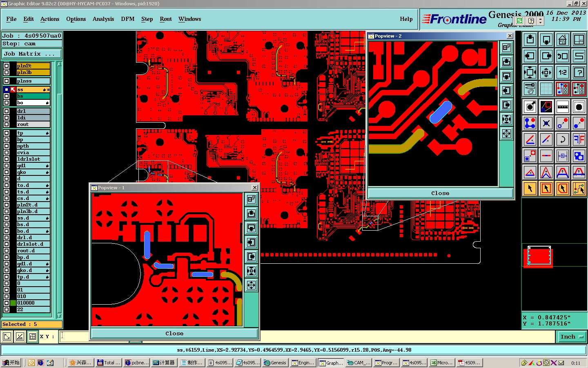Image resolution: width=588 pixels, height=368 pixels.
Task: Click the curved rotate arrow tool icon
Action: click(x=563, y=139)
